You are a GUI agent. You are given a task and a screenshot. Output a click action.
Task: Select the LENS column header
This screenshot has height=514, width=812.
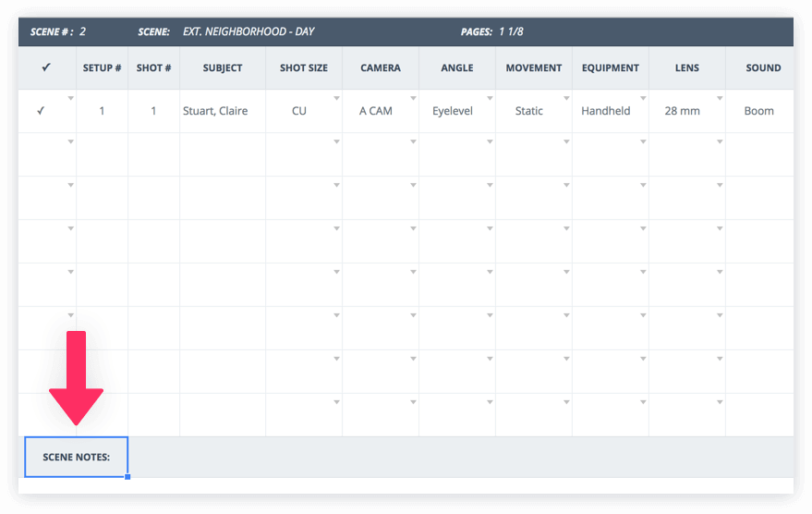click(687, 67)
